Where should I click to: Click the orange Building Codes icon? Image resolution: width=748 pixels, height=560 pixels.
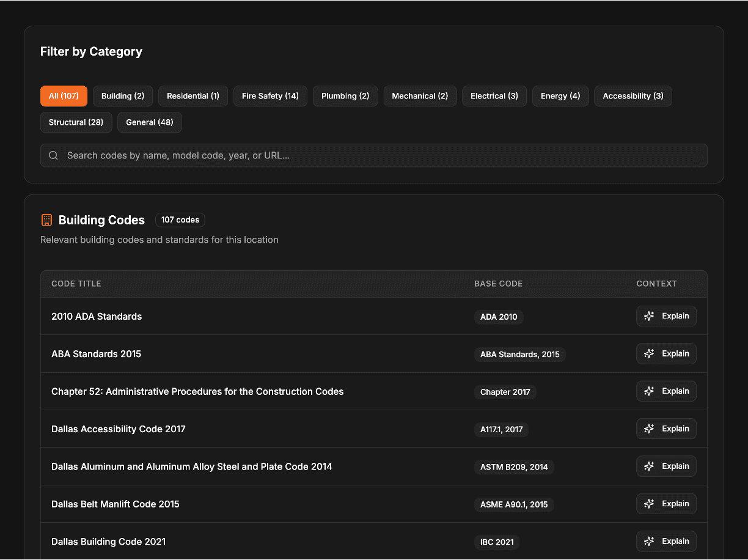pos(46,220)
